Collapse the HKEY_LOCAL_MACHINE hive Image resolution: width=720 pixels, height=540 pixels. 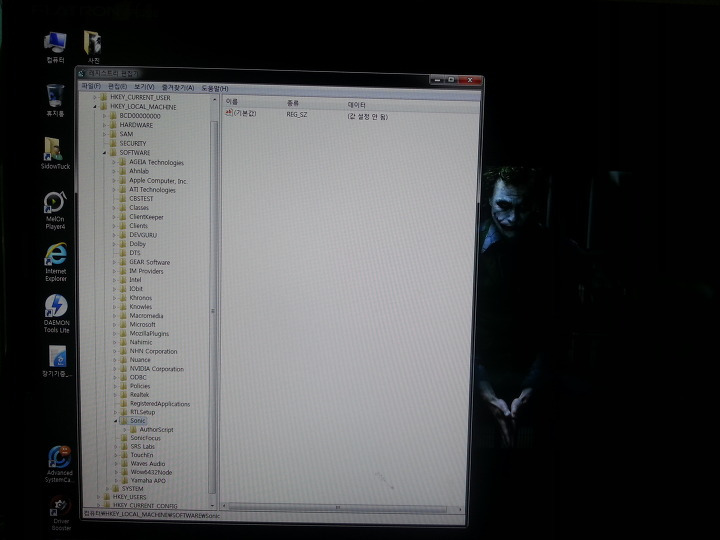[95, 107]
